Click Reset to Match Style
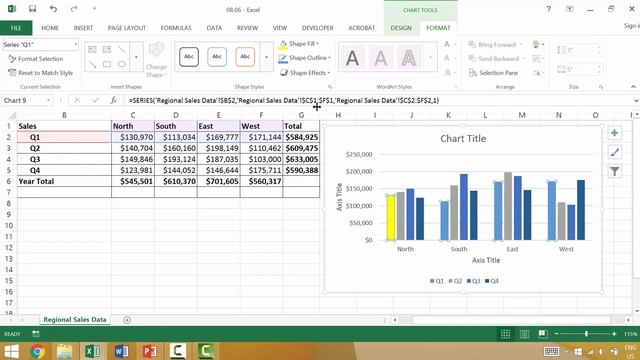 (x=40, y=73)
